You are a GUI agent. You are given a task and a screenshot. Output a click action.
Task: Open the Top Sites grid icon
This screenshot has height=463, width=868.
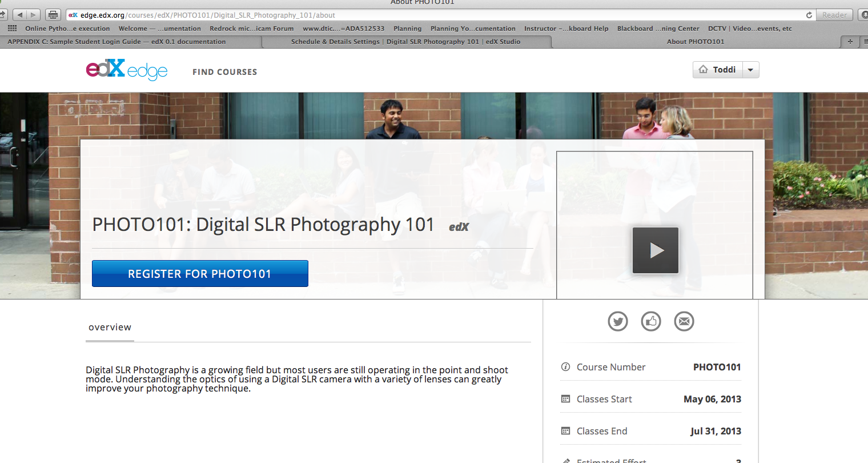pos(12,28)
